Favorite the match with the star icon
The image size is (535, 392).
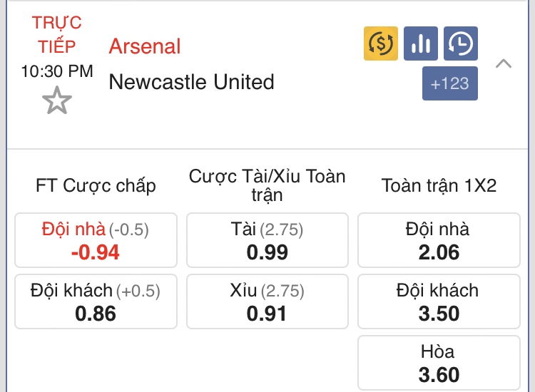tap(57, 100)
